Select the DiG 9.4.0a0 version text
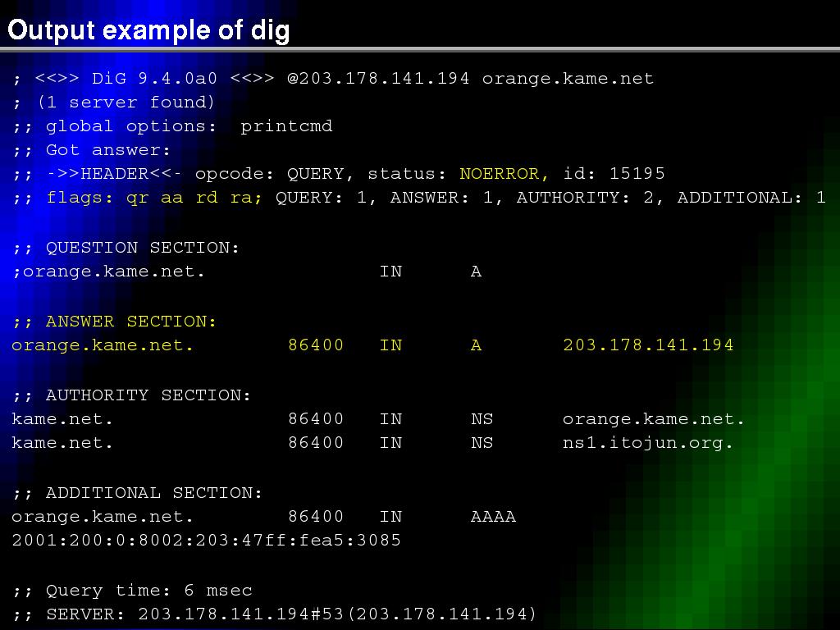 154,78
